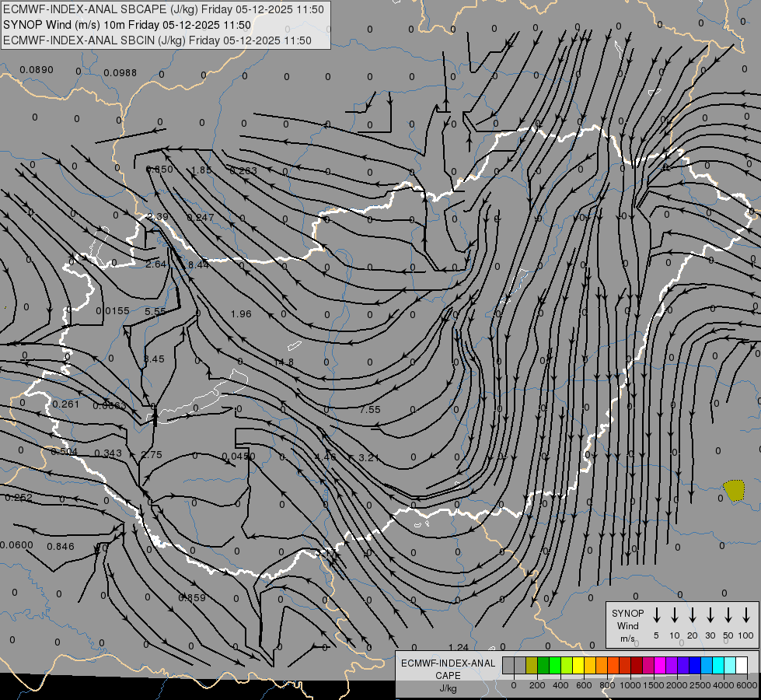
Task: Click the 10 m/s wind arrow in legend
Action: (674, 615)
